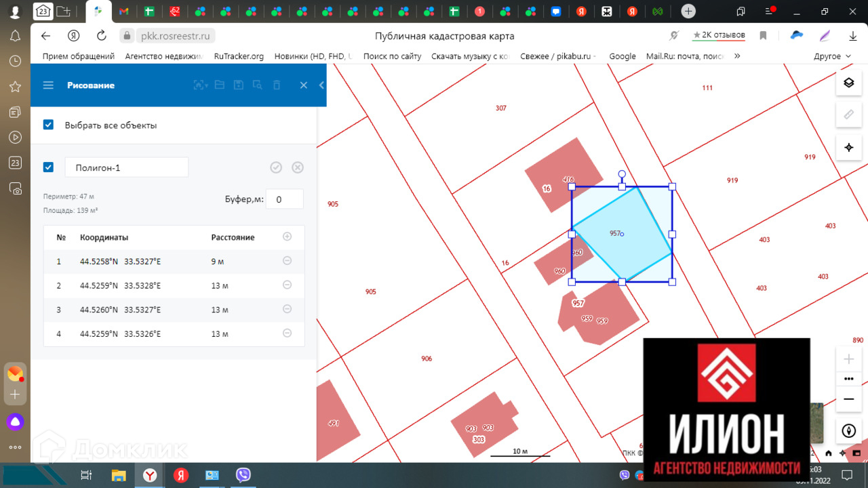The width and height of the screenshot is (868, 488).
Task: Toggle the Полигон-1 checkbox
Action: pos(48,167)
